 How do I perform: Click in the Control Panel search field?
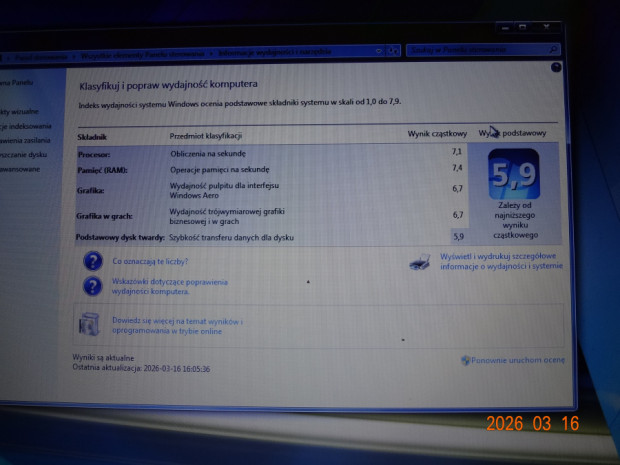470,49
